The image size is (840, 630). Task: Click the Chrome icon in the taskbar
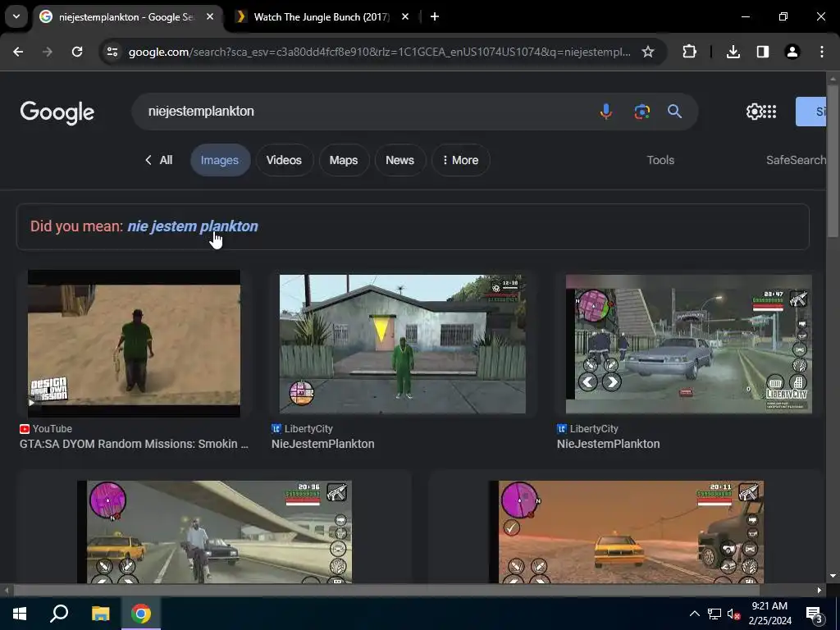pos(141,614)
